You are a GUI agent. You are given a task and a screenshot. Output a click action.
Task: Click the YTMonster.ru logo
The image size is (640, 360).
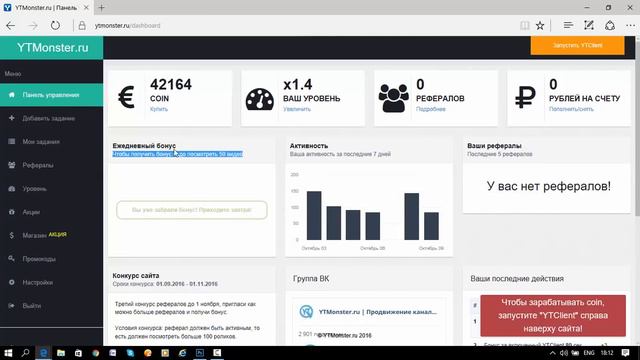tap(52, 48)
